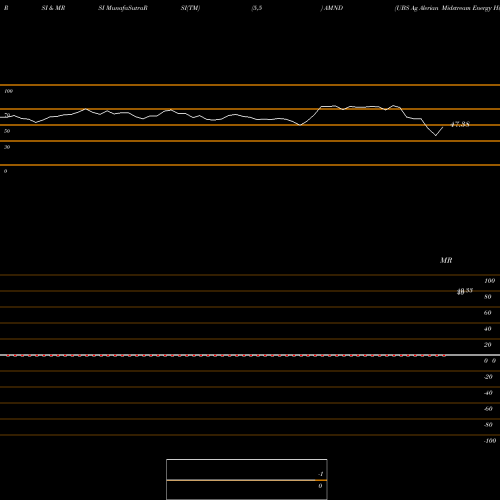Click the 'SI(TM)' header label
Viewport: 500px width, 500px height.
coord(190,8)
